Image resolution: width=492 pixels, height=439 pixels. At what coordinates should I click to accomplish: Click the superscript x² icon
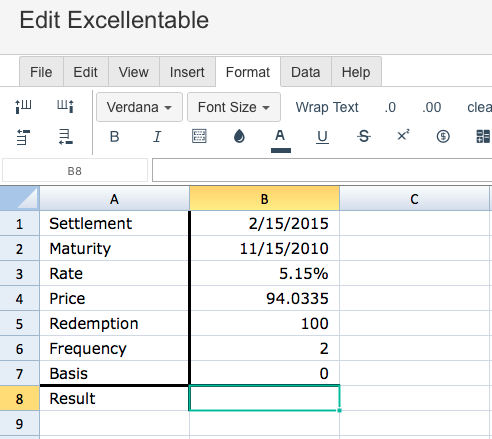tap(403, 136)
